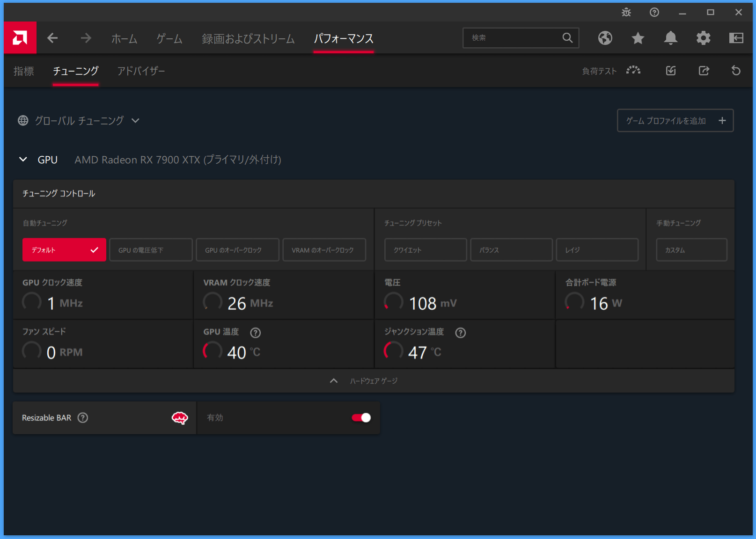This screenshot has height=539, width=756.
Task: Click AMD Radeon RX 7900 XTX label
Action: 178,160
